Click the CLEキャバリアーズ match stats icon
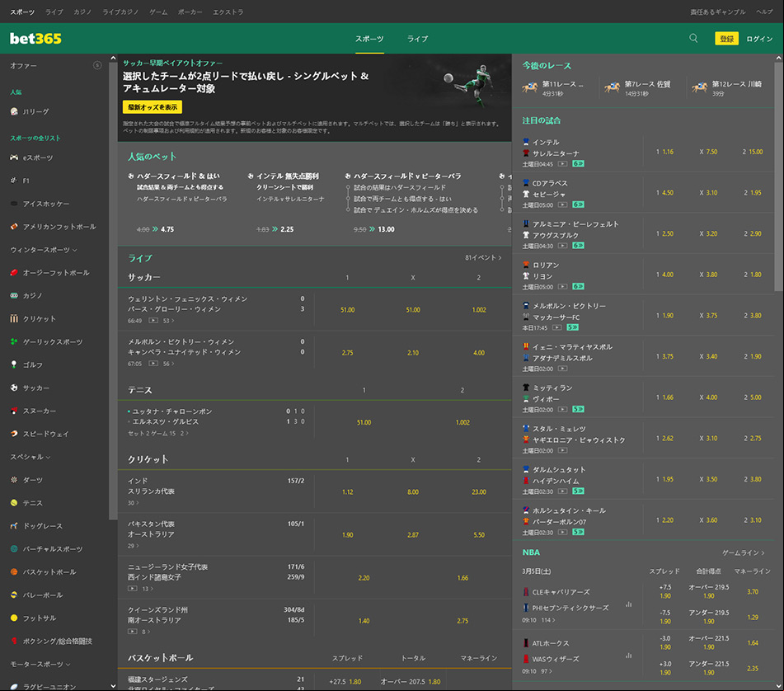 click(x=628, y=604)
